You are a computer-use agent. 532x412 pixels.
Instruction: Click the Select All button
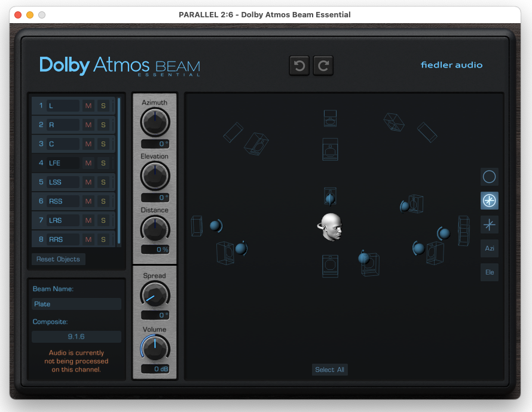tap(329, 370)
